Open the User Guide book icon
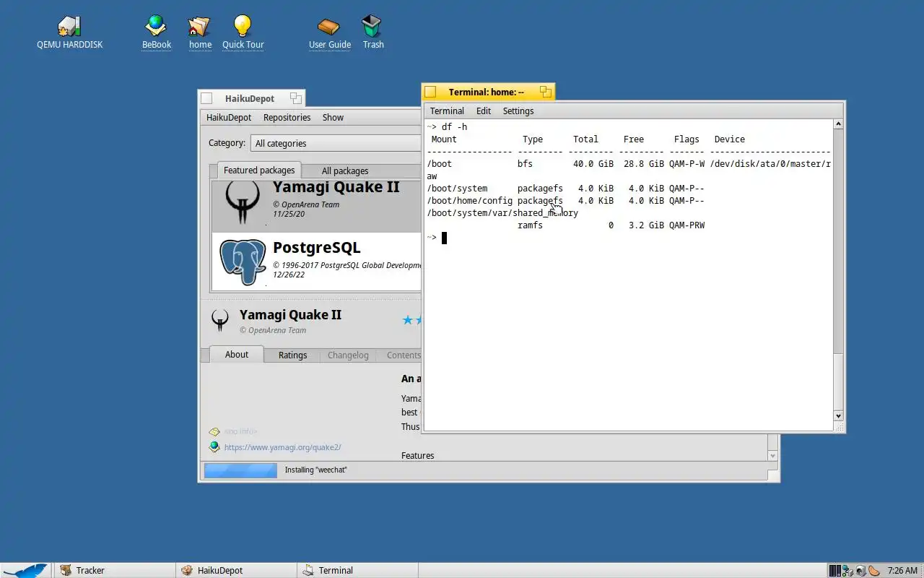Image resolution: width=924 pixels, height=578 pixels. click(328, 27)
